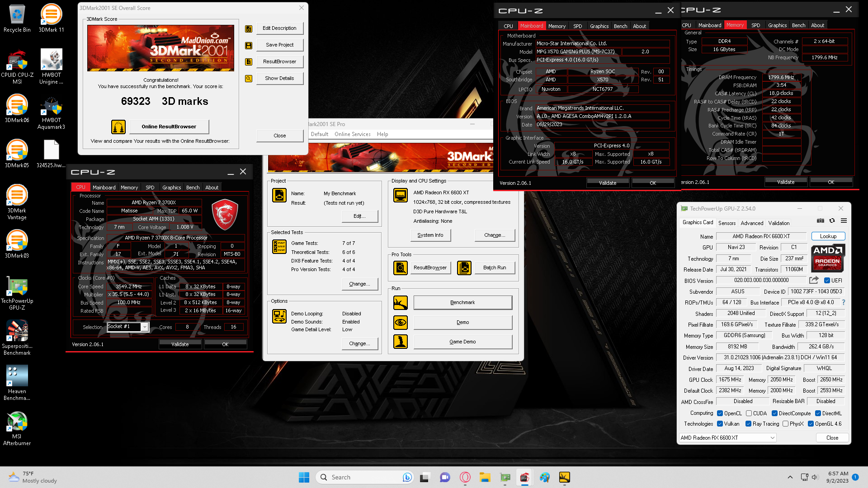868x488 pixels.
Task: Launch MSI Afterburner desktop shortcut
Action: point(17,429)
